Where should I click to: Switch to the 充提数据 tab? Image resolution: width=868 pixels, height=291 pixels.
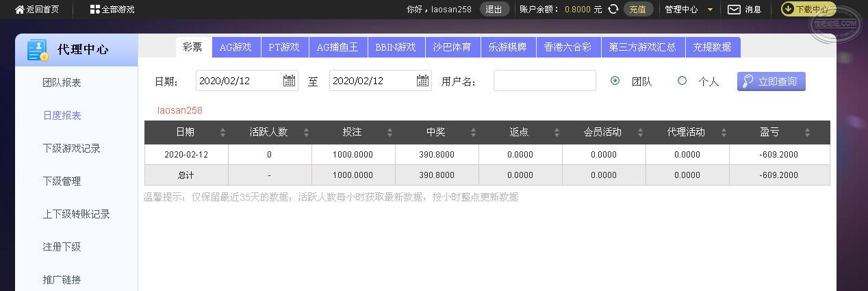pos(713,47)
